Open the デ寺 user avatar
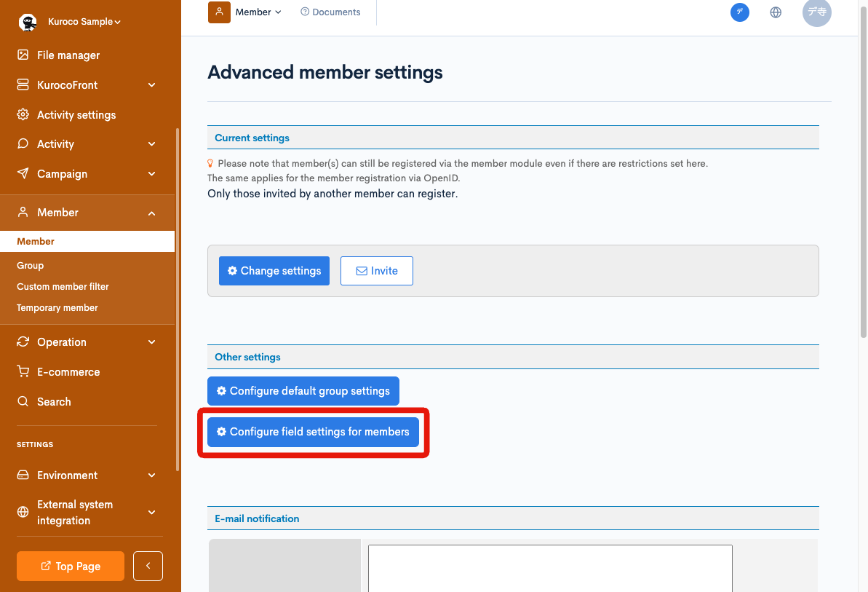868x592 pixels. pyautogui.click(x=816, y=14)
